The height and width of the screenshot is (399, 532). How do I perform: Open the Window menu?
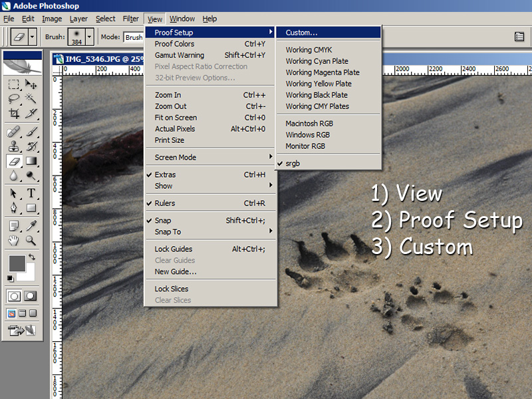[182, 19]
